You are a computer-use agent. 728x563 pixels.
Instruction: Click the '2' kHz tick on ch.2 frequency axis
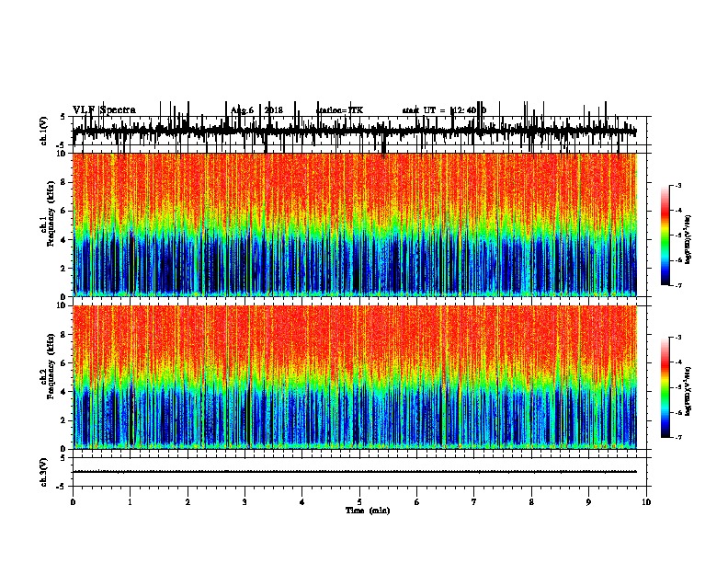64,420
